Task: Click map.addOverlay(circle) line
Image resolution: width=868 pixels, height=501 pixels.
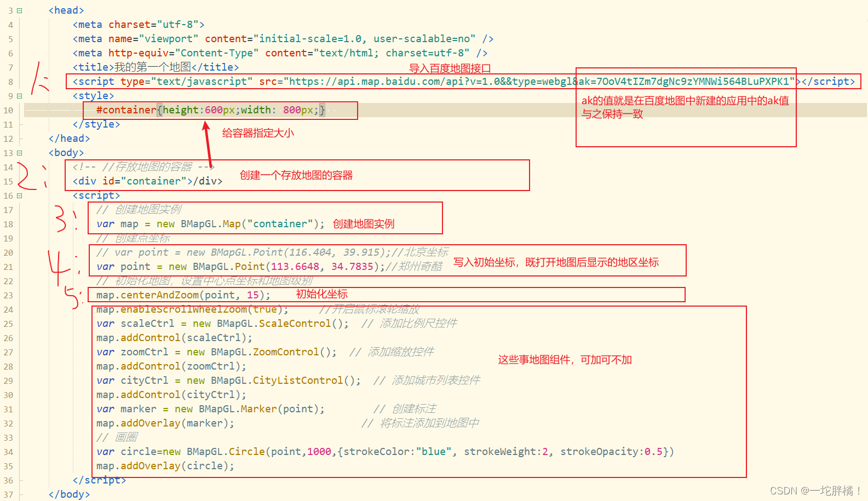Action: click(165, 466)
